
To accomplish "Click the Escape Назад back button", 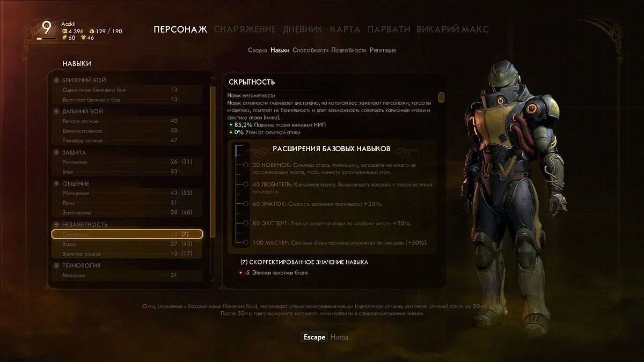I will coord(325,337).
